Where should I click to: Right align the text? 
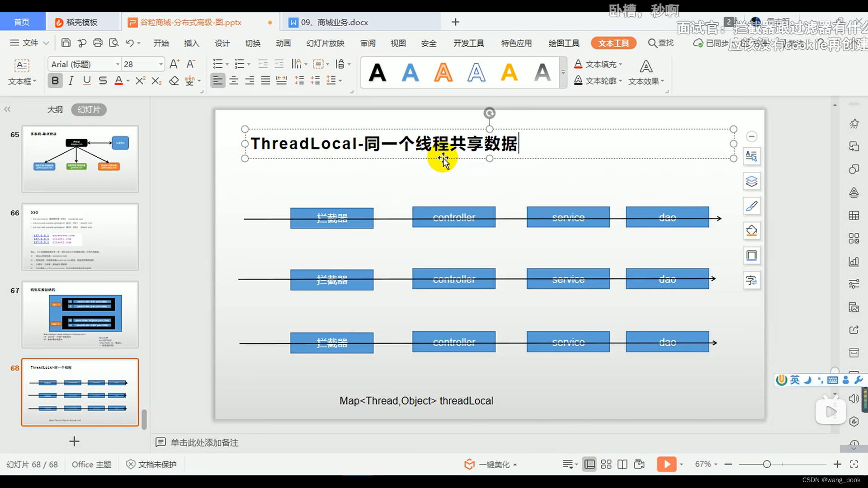tap(250, 80)
